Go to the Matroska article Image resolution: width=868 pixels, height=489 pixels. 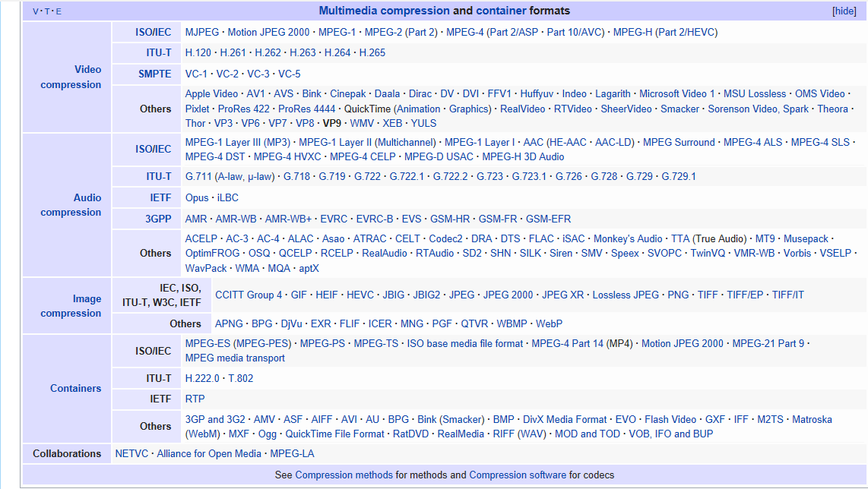tap(812, 419)
